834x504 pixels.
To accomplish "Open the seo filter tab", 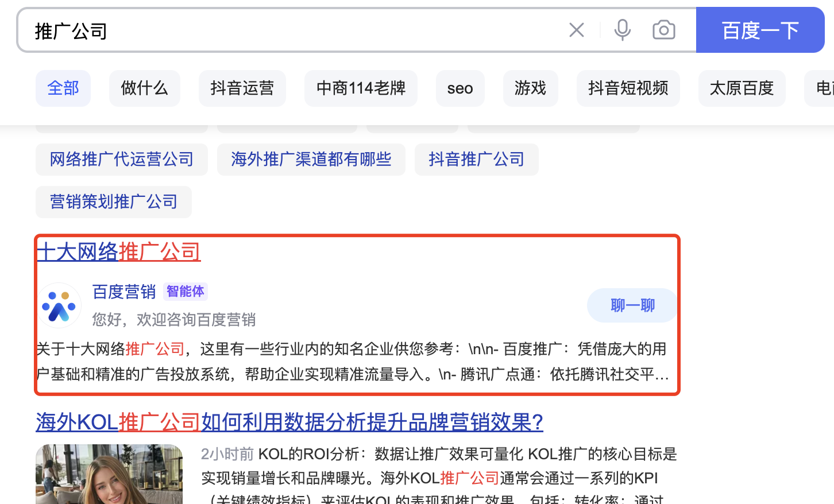I will [x=460, y=88].
